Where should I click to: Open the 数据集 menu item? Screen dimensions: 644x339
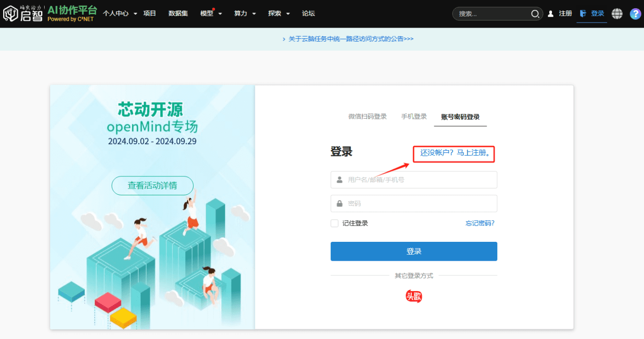pyautogui.click(x=178, y=13)
